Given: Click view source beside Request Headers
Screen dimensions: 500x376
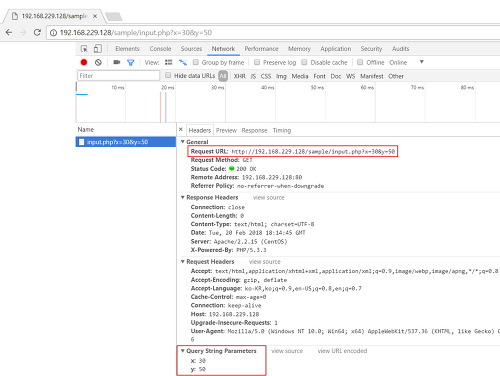Looking at the screenshot, I should click(x=265, y=262).
